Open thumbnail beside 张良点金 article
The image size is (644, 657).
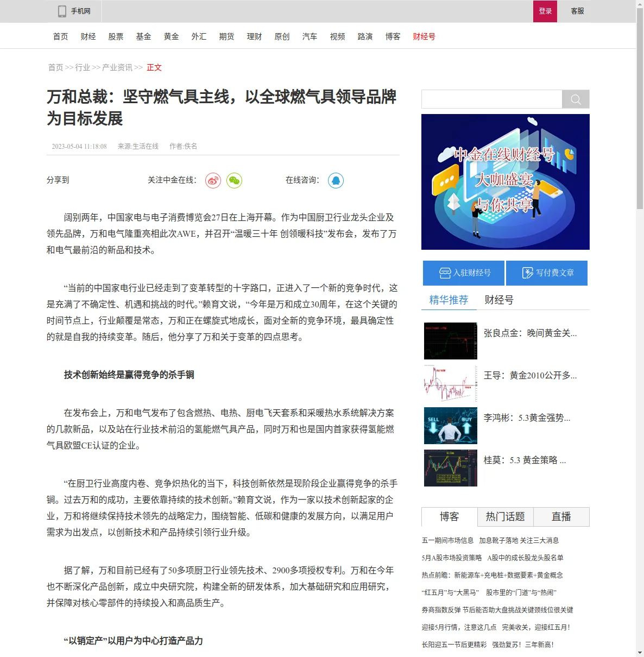coord(451,341)
